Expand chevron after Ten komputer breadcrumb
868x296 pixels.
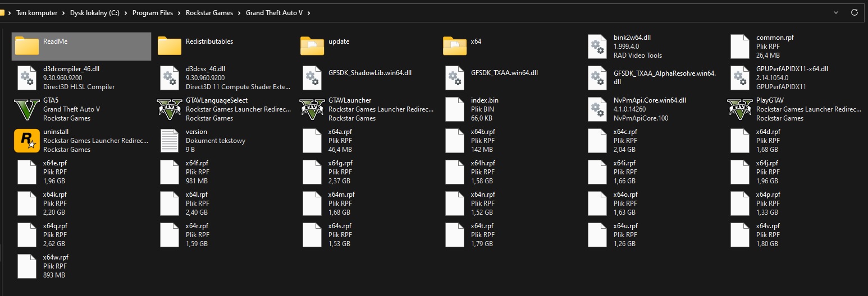pos(63,13)
